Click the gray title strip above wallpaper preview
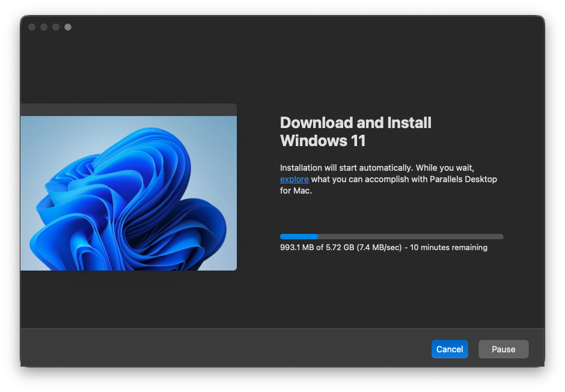Viewport: 565px width, 392px height. point(129,109)
